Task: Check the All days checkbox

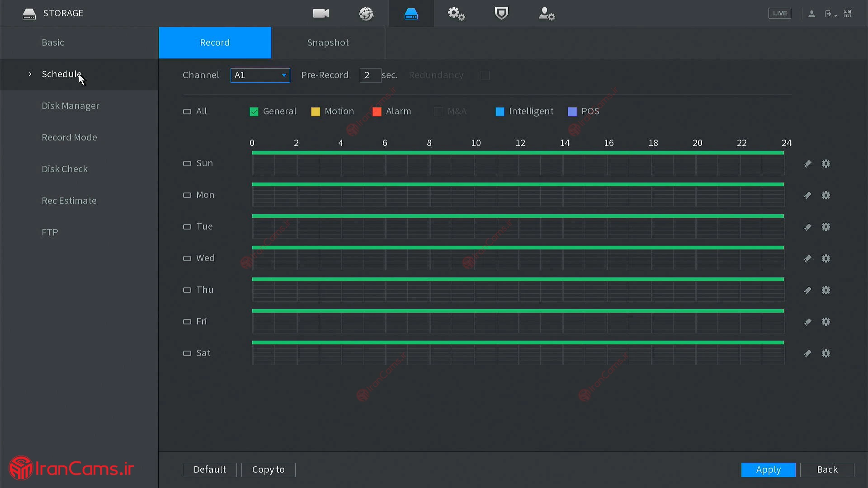Action: 187,112
